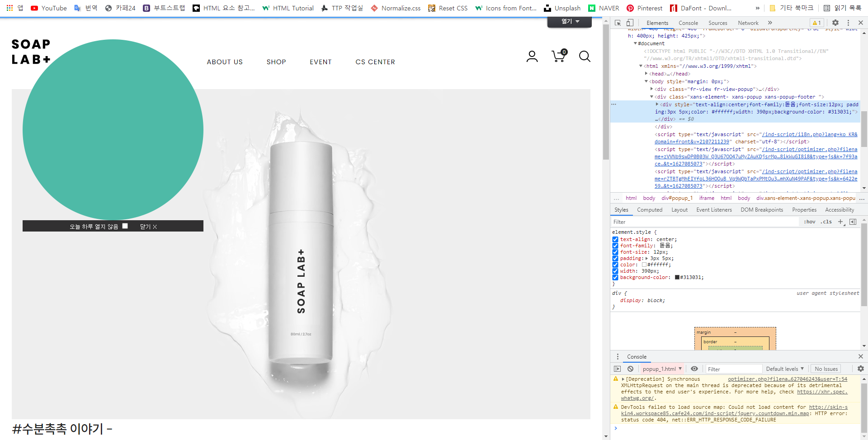
Task: Open the popup_1.html context dropdown
Action: pos(662,369)
